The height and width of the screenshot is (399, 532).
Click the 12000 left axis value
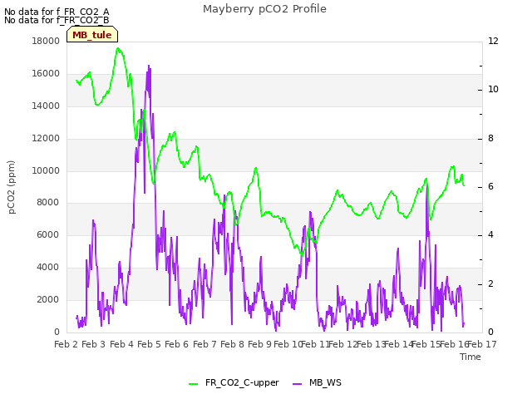(x=46, y=139)
